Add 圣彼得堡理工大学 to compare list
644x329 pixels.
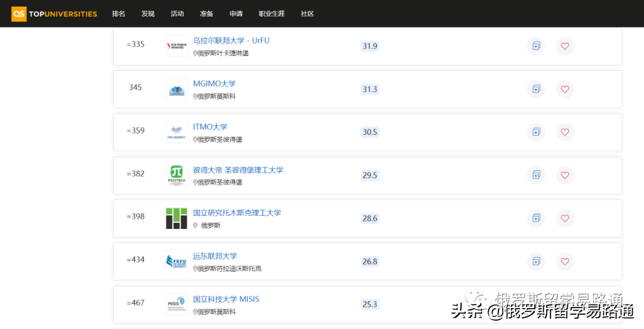click(536, 175)
